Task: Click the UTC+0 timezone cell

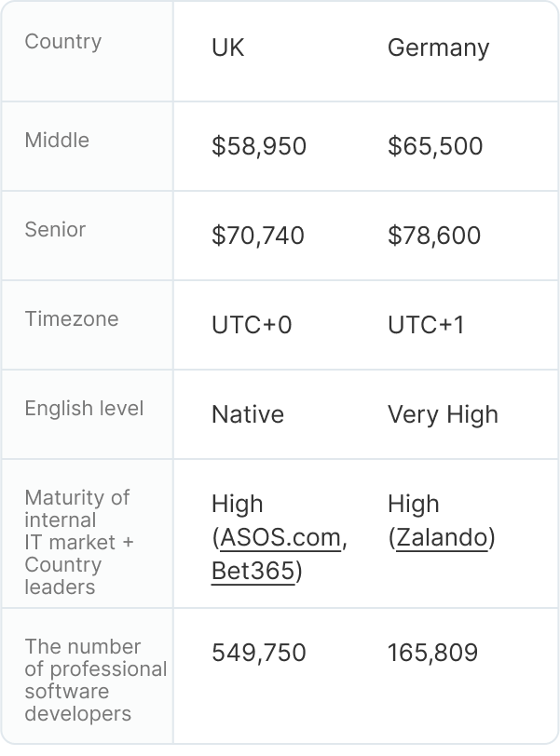Action: [x=252, y=325]
